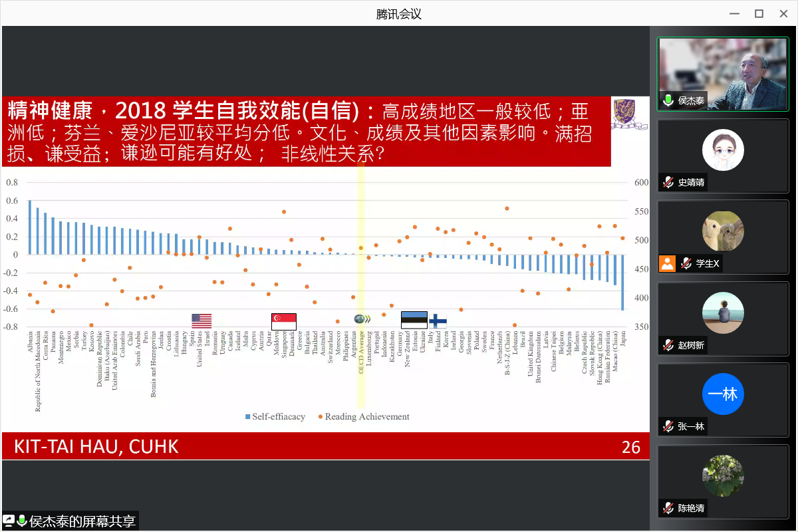
Task: Click the 侯杰泰的屏幕共享 label
Action: [83, 521]
